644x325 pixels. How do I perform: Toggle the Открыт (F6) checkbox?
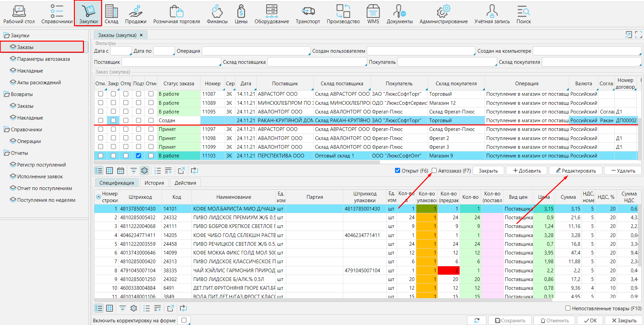click(x=398, y=171)
